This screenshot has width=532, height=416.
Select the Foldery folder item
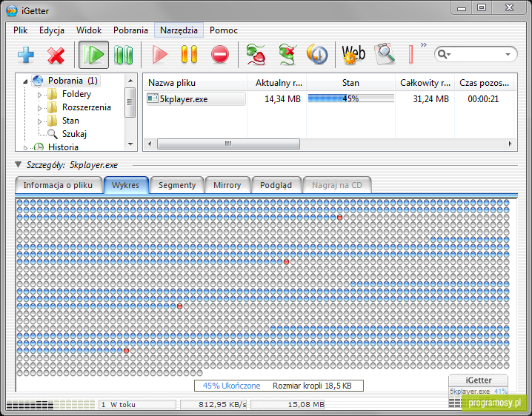(76, 94)
